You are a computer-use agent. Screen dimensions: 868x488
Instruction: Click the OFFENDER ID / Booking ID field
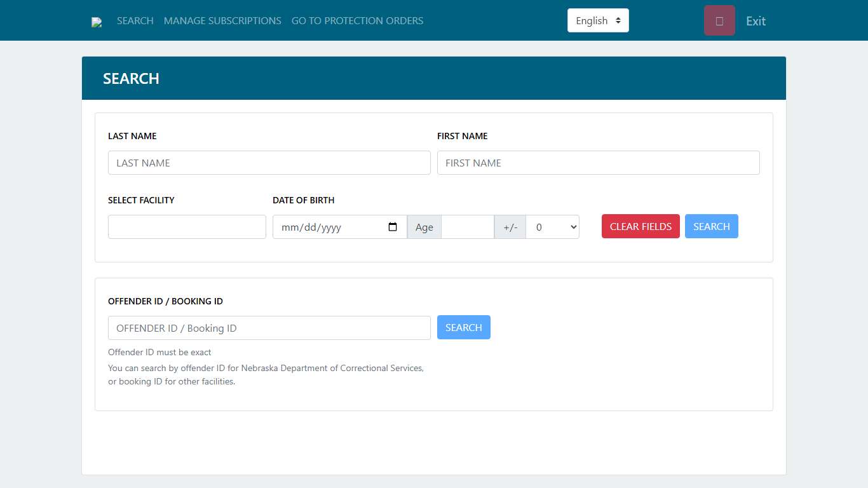coord(269,327)
